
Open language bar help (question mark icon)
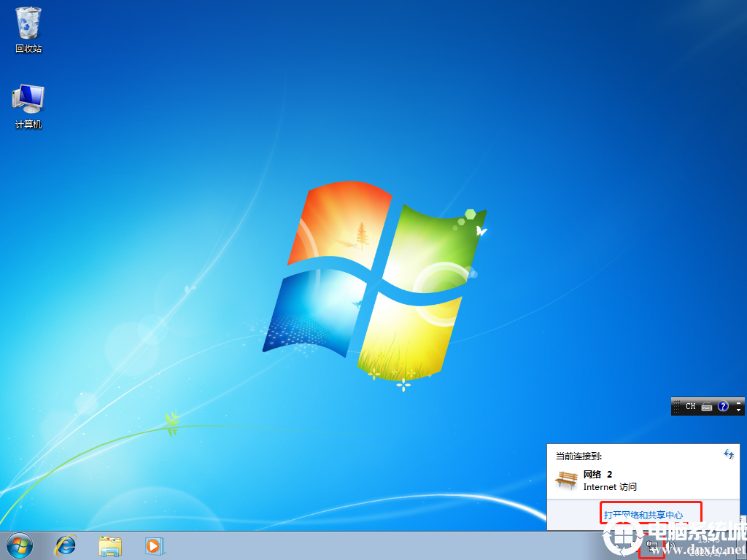(x=723, y=406)
